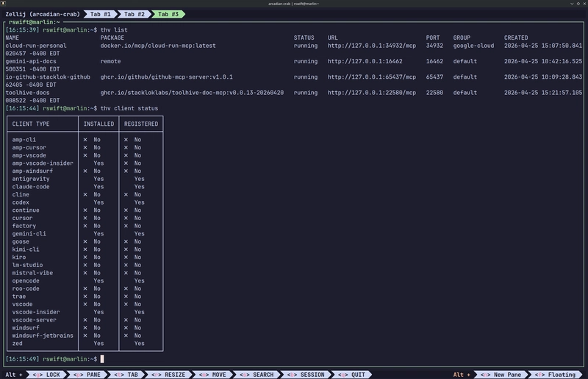Click the opencode client row name
The height and width of the screenshot is (379, 588).
tap(26, 280)
